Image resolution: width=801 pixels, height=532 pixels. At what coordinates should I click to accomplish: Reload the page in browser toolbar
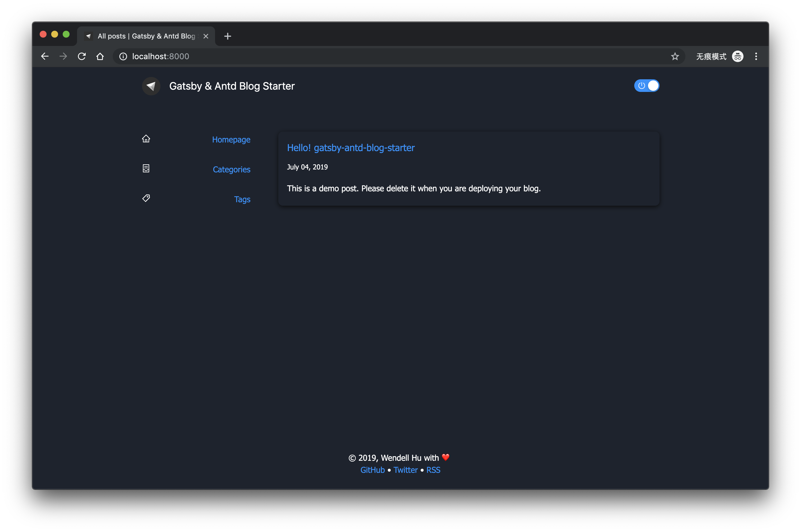pos(81,56)
